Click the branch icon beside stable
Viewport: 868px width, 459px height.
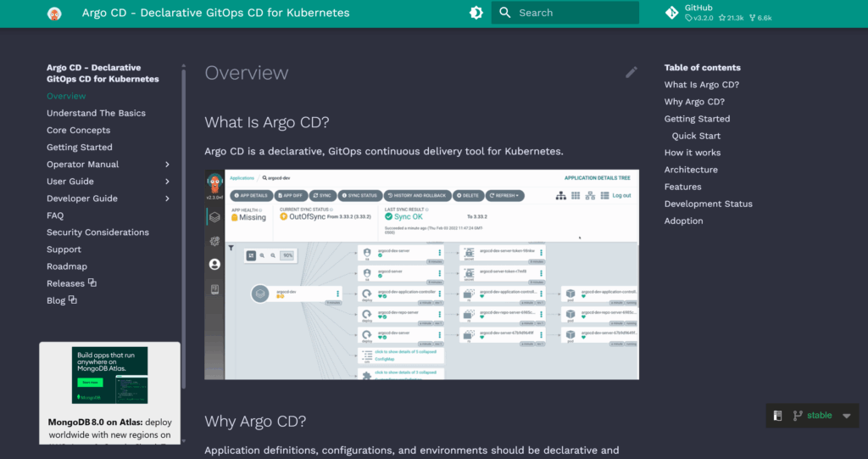pos(798,416)
